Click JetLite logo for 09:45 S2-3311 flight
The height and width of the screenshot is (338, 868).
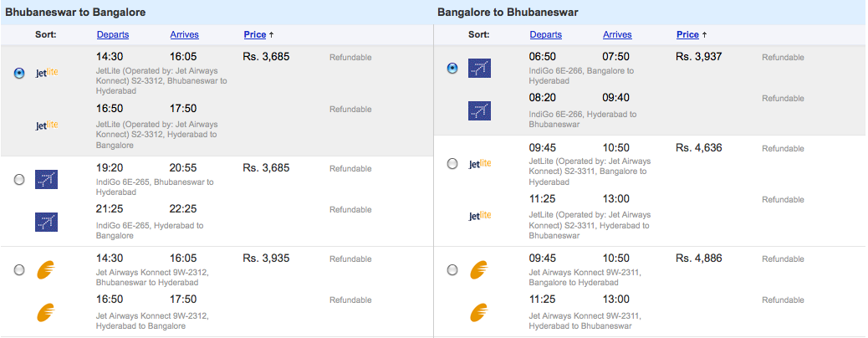click(x=479, y=163)
